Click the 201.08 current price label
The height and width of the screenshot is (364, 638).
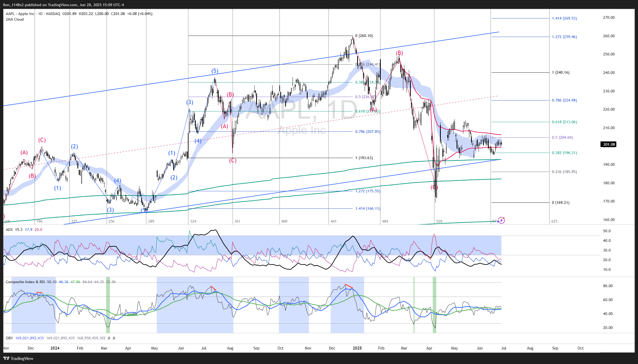coord(609,144)
